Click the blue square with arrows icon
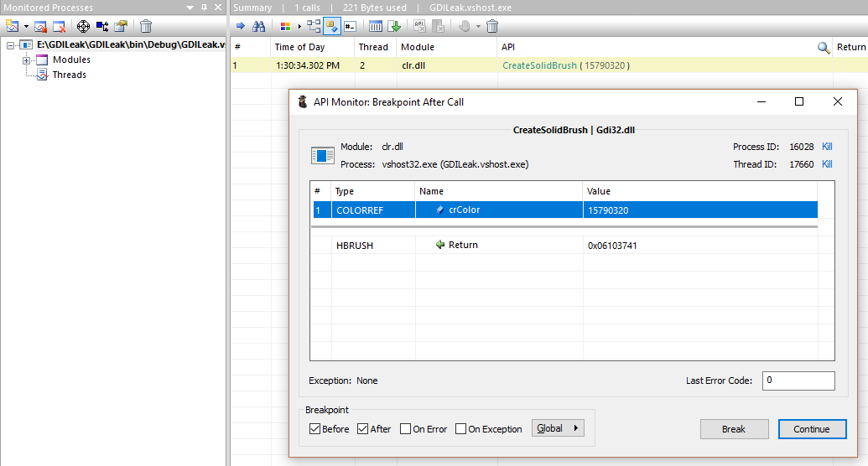The height and width of the screenshot is (466, 868). (102, 26)
